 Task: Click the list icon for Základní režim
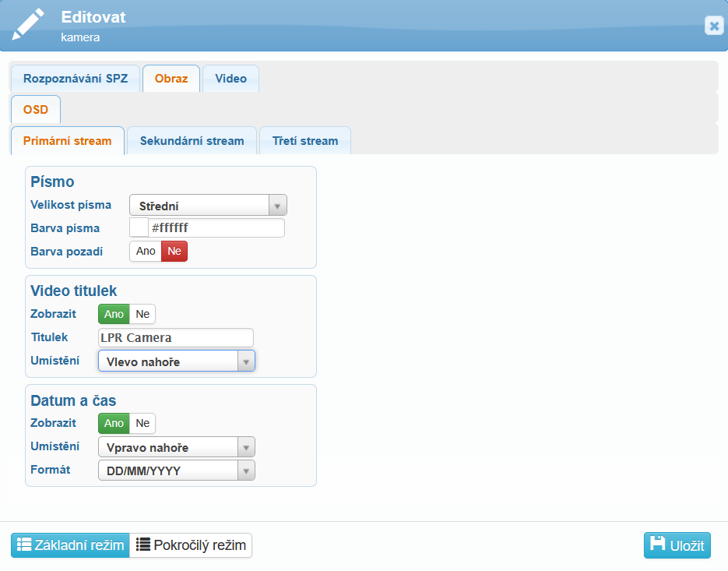point(24,545)
